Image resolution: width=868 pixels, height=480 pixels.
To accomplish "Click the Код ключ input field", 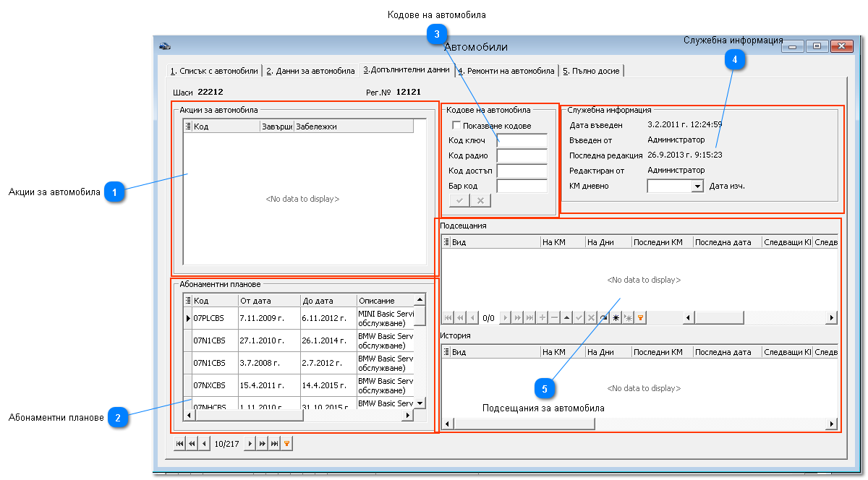I will click(522, 141).
